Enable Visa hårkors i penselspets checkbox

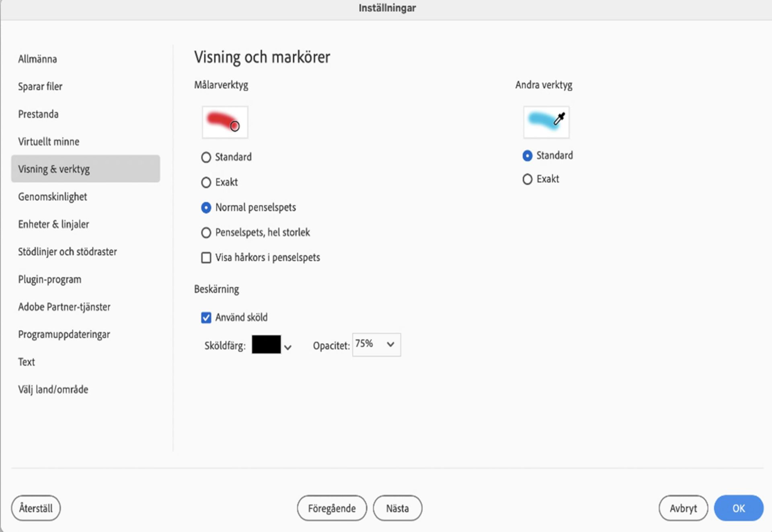[206, 258]
